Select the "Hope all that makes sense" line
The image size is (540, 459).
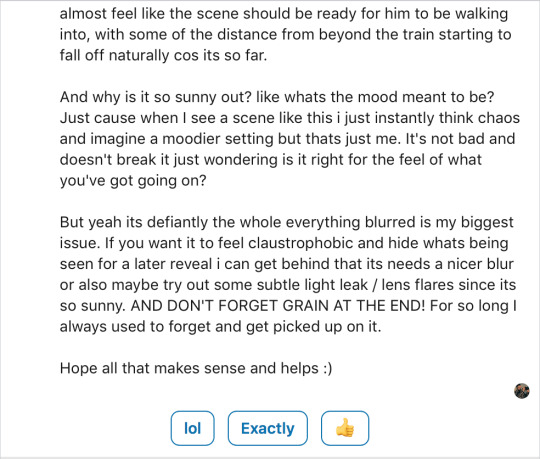pyautogui.click(x=196, y=368)
